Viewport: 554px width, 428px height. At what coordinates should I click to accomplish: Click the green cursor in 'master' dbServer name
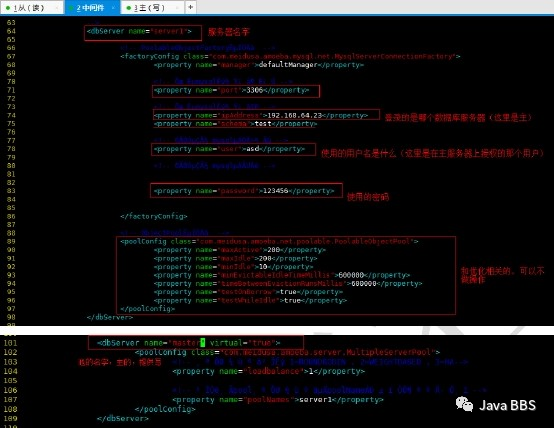[202, 342]
